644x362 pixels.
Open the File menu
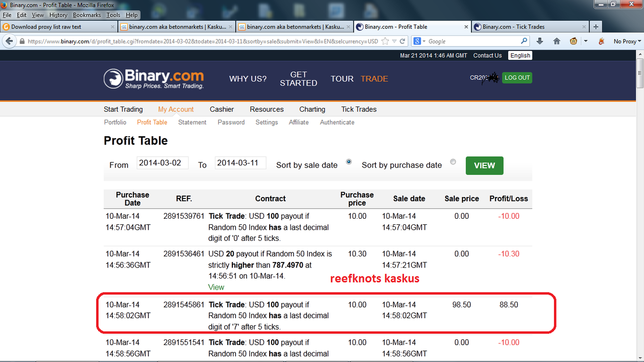click(x=7, y=15)
